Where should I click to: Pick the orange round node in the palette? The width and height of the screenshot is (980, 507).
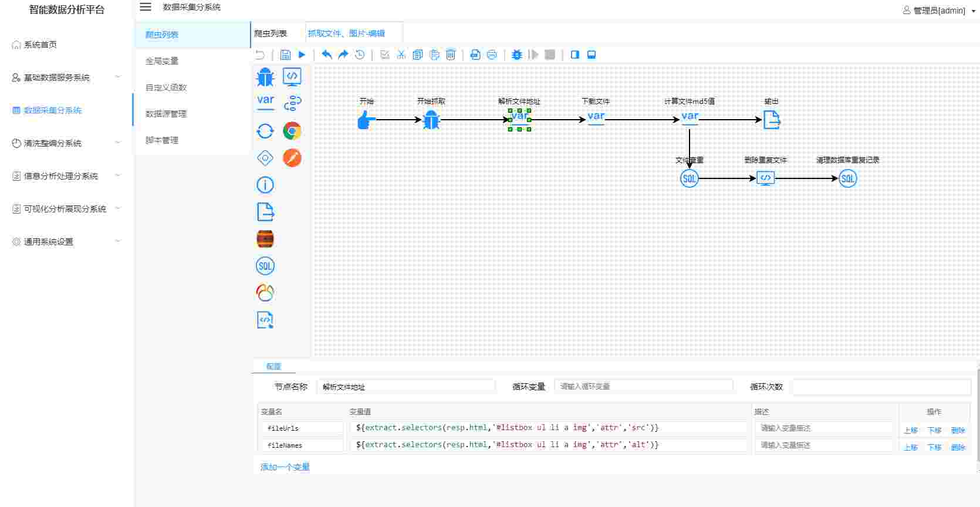292,158
